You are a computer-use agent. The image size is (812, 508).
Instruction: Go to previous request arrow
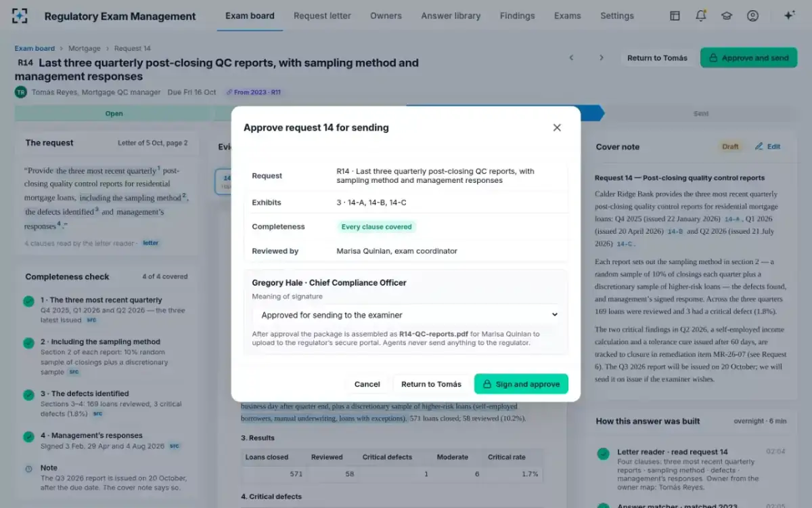coord(571,58)
